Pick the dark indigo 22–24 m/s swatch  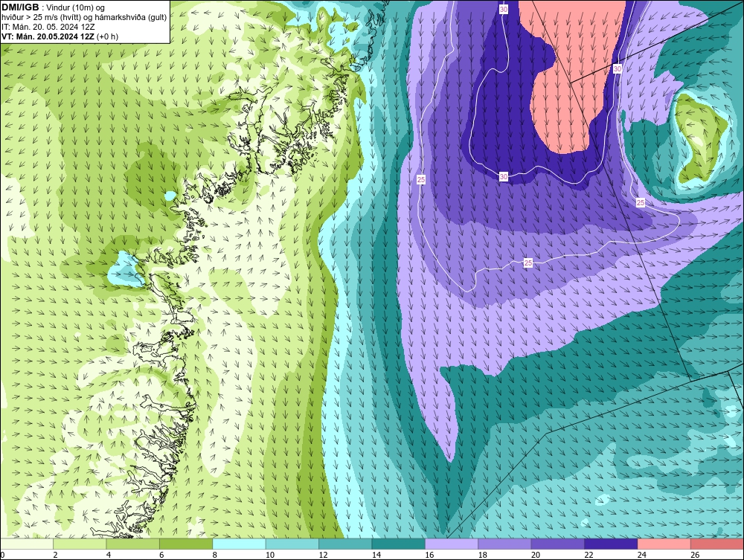pyautogui.click(x=611, y=544)
